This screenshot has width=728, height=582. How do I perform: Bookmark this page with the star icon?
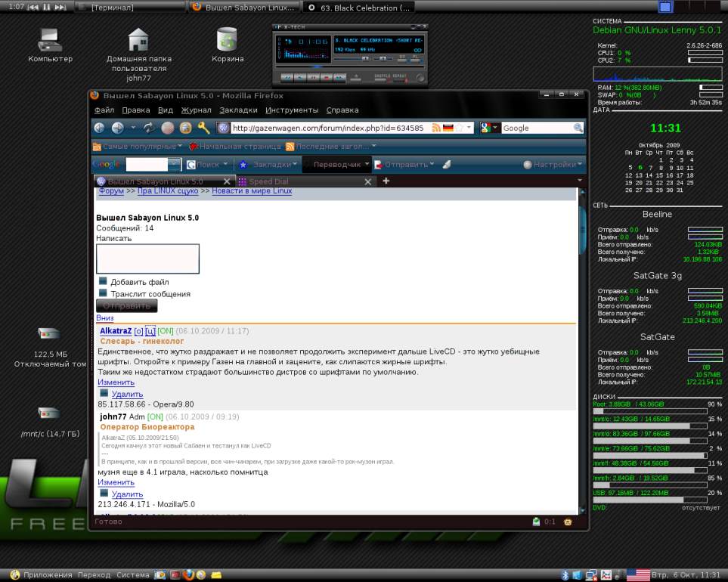[x=460, y=128]
